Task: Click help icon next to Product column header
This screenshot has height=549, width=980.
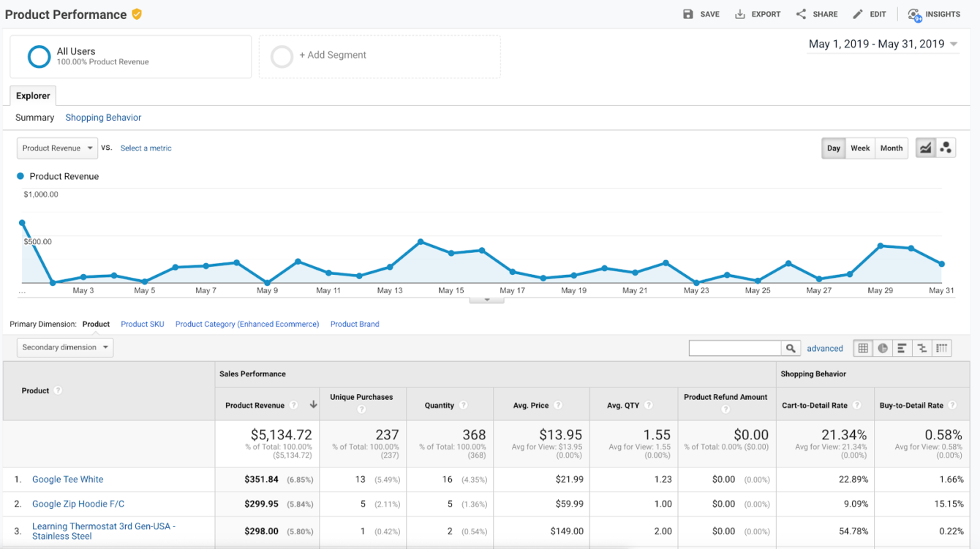Action: 58,390
